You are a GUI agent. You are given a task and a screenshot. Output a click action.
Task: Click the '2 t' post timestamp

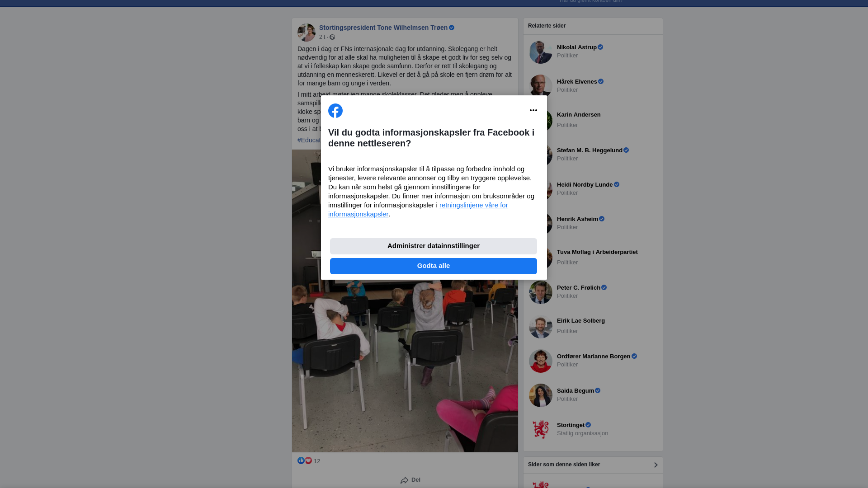click(x=322, y=37)
